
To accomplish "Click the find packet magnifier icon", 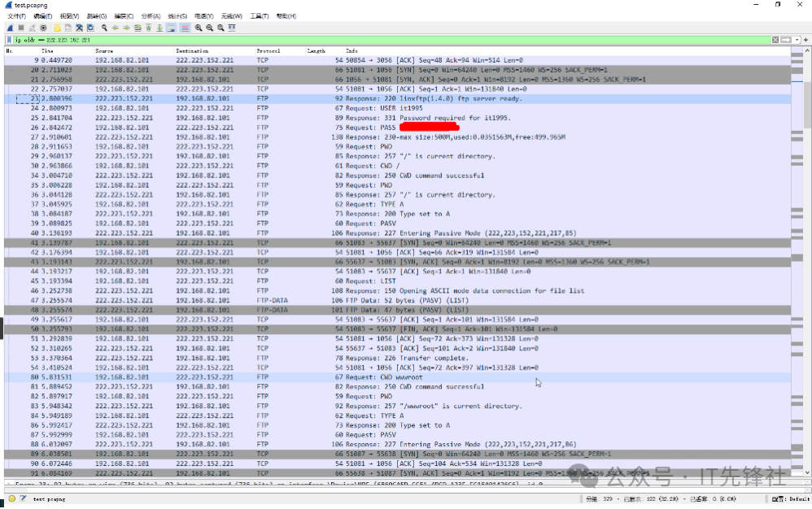I will [x=104, y=28].
